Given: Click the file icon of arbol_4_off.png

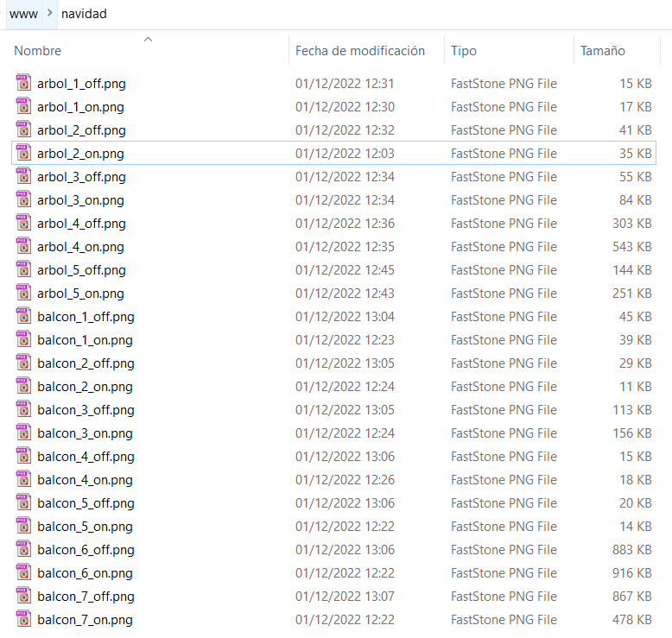Looking at the screenshot, I should (x=23, y=223).
